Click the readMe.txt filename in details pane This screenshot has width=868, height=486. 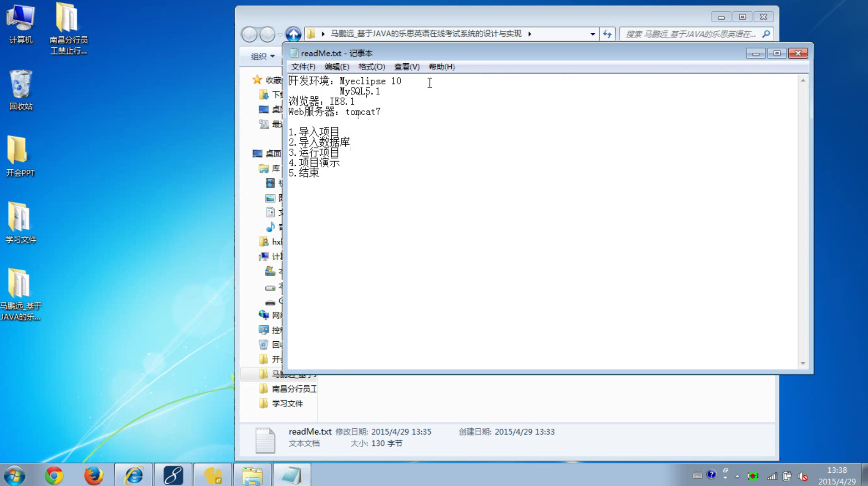310,431
